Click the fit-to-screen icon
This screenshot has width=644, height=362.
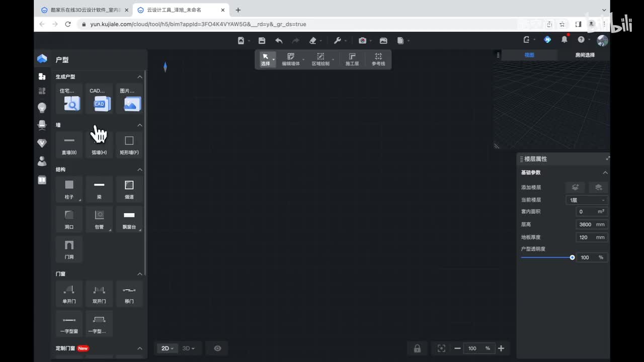[441, 348]
